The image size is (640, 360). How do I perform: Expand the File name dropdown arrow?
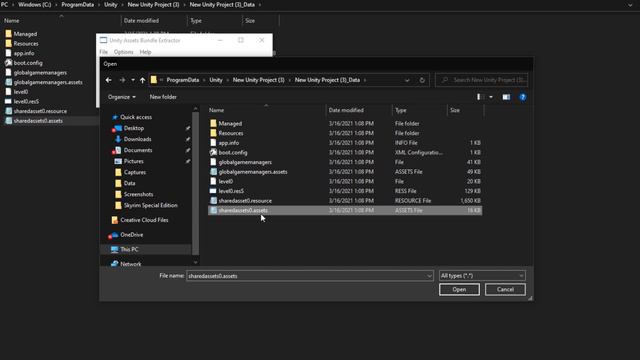pyautogui.click(x=429, y=276)
